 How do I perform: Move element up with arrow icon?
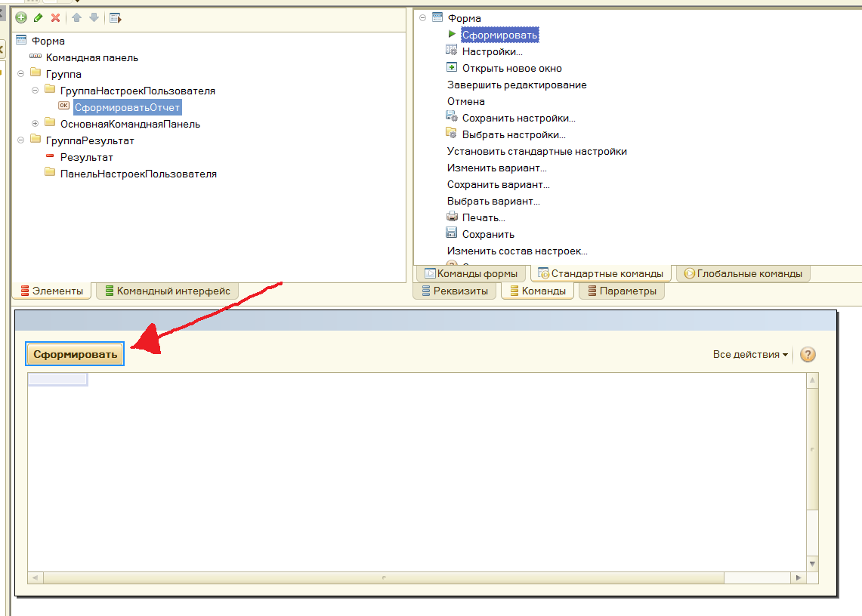pos(76,18)
